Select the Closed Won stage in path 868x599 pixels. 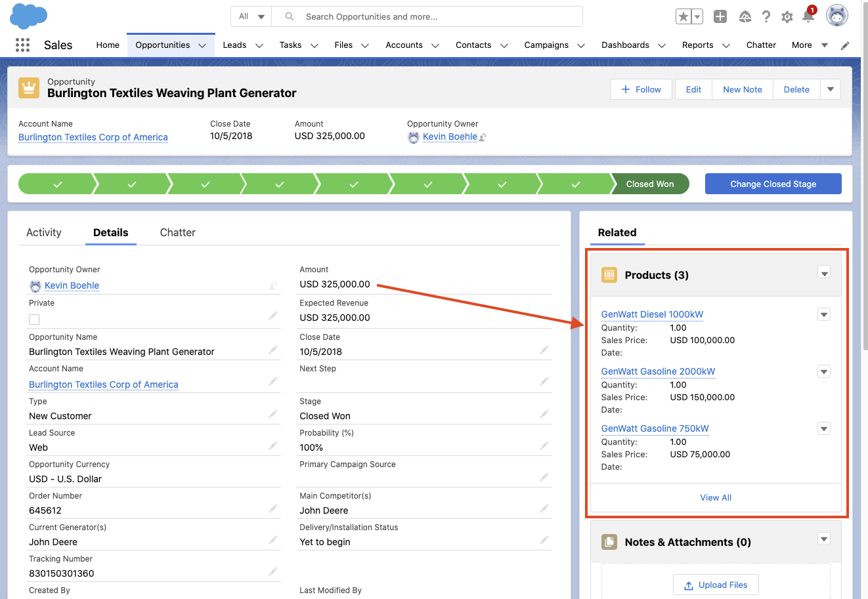point(649,184)
